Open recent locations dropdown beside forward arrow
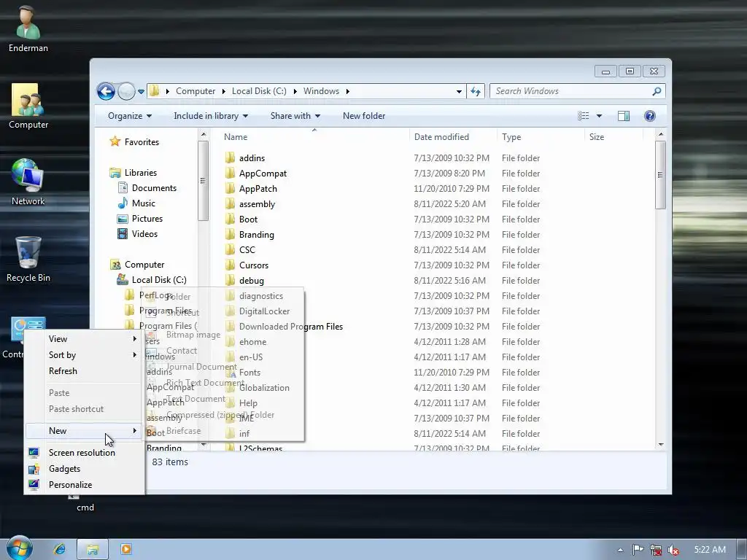Viewport: 747px width, 560px height. click(x=141, y=91)
